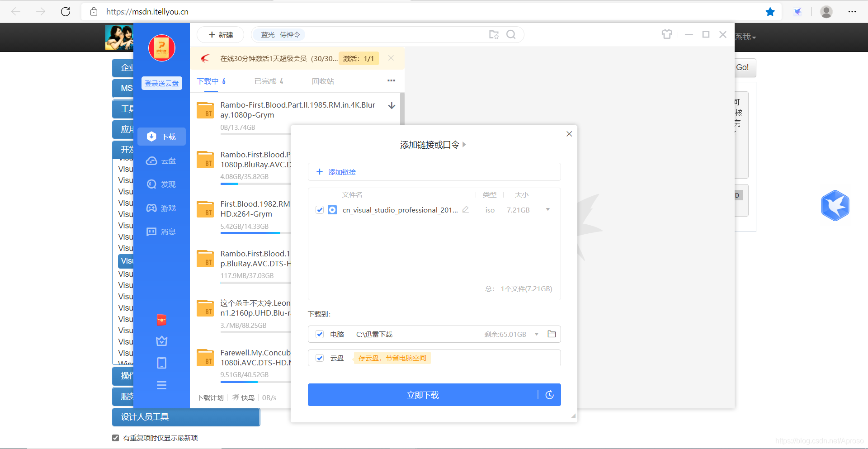Expand the file row dropdown arrow next to 7.21GB

[x=548, y=210]
